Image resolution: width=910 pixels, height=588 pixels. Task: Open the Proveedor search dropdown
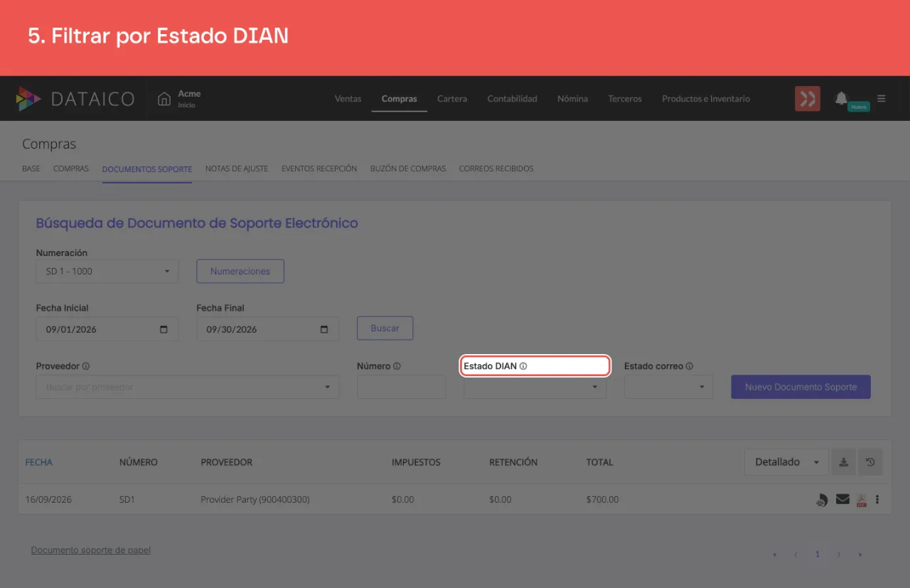pos(188,387)
